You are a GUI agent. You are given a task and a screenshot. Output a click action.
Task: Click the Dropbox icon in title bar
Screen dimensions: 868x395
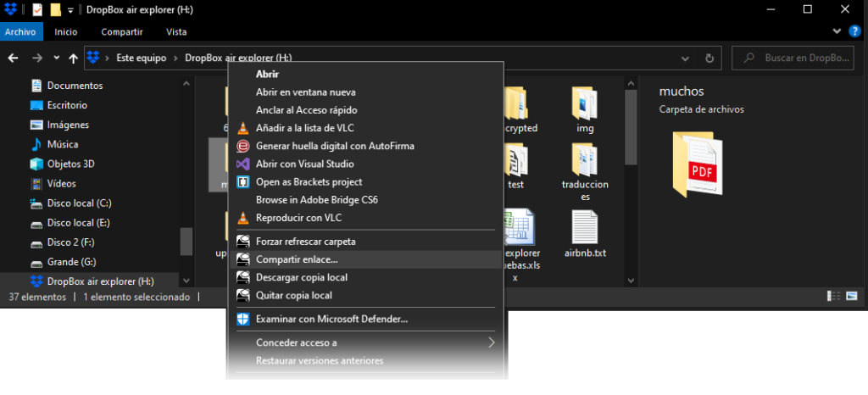[10, 9]
